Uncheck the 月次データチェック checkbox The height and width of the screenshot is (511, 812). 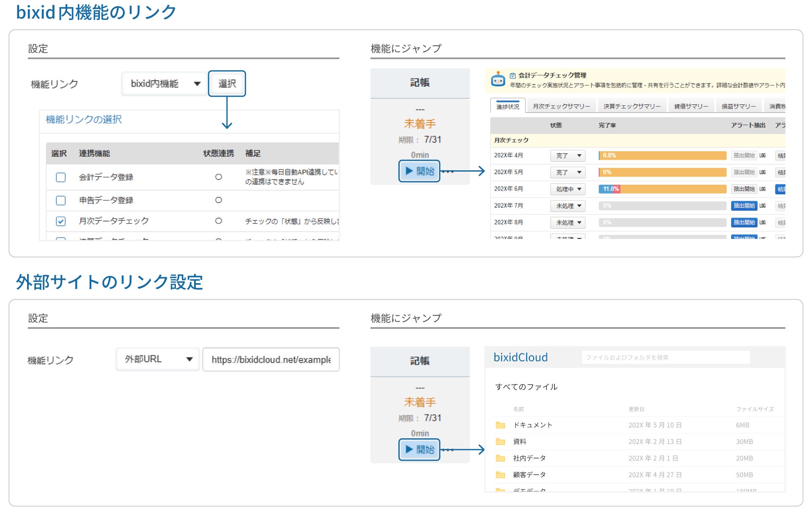pos(61,221)
